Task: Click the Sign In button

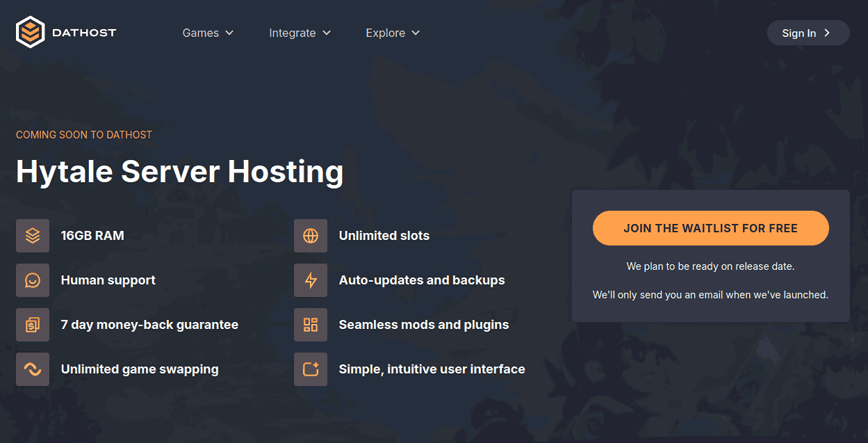Action: click(803, 32)
